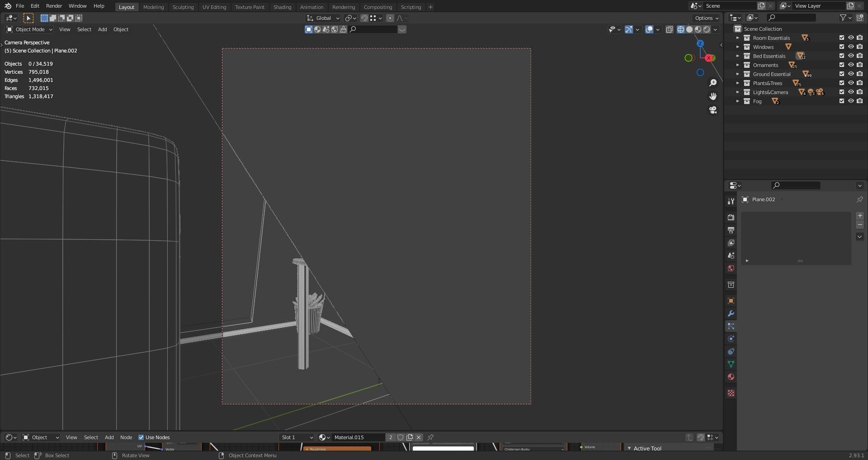Switch to the Modeling workspace tab
Image resolution: width=868 pixels, height=460 pixels.
coord(153,7)
